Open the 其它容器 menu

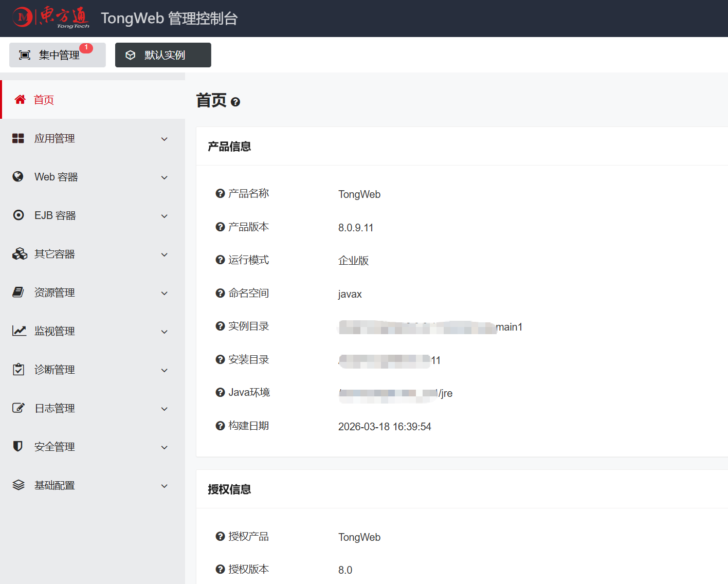93,254
